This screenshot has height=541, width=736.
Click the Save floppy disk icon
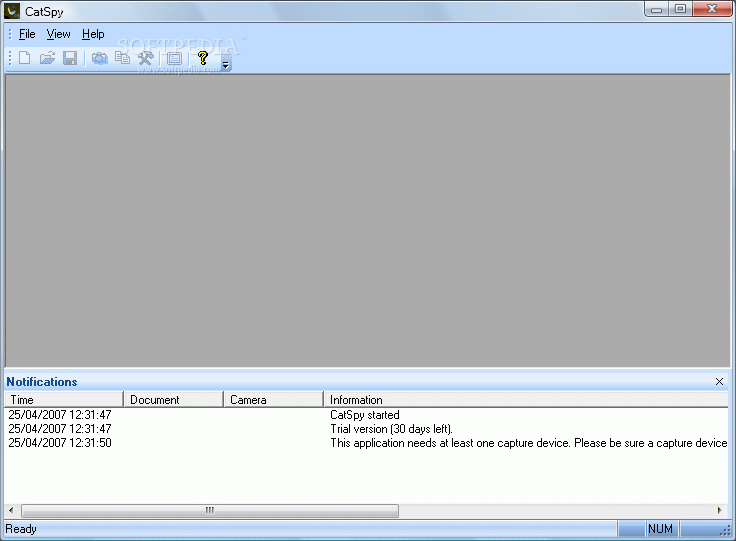click(70, 58)
